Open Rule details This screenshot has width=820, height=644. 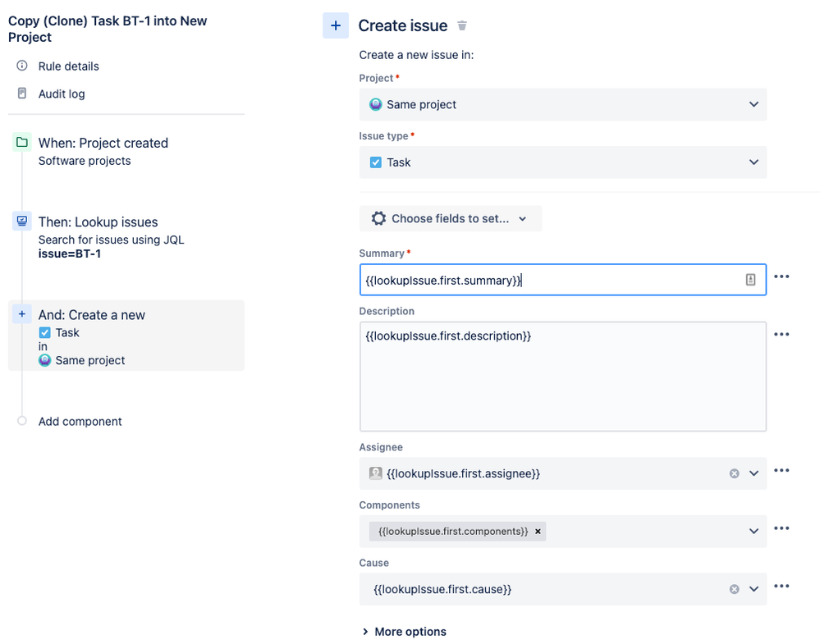pyautogui.click(x=68, y=66)
